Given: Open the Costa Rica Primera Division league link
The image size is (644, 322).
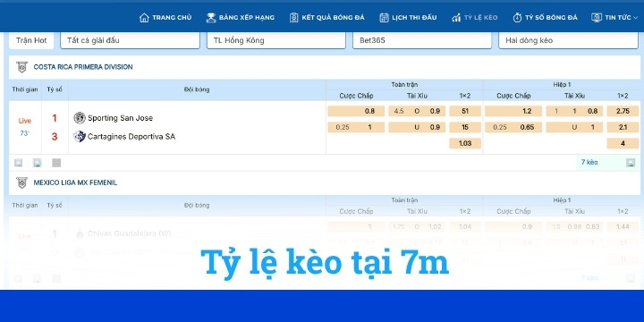Looking at the screenshot, I should (83, 67).
